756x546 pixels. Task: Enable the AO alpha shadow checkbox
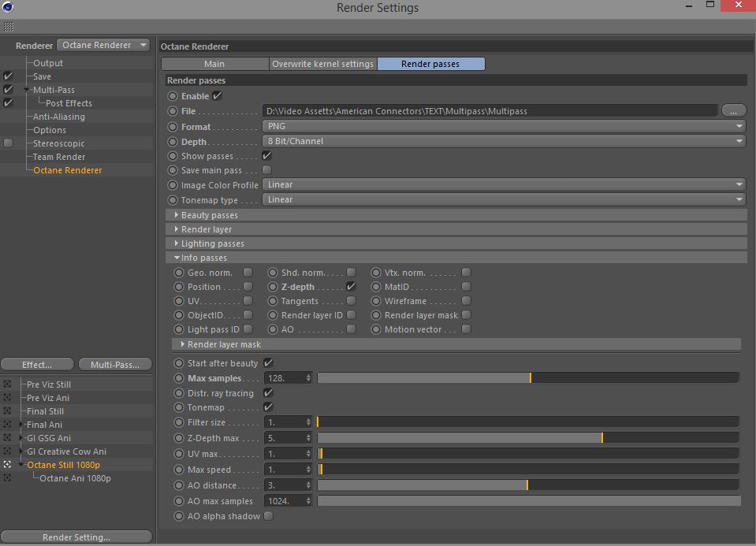(x=269, y=515)
